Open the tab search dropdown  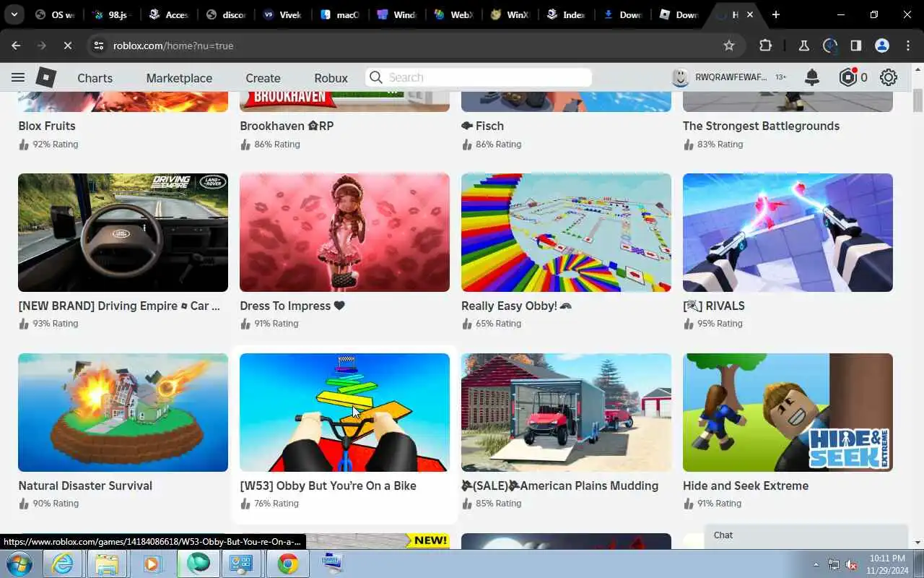[14, 14]
